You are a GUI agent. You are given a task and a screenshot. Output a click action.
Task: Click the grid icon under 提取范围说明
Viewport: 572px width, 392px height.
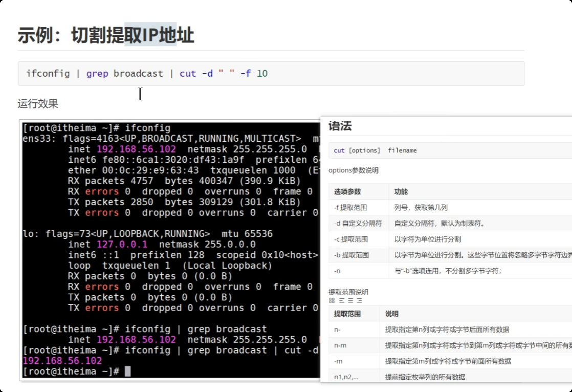coord(332,300)
